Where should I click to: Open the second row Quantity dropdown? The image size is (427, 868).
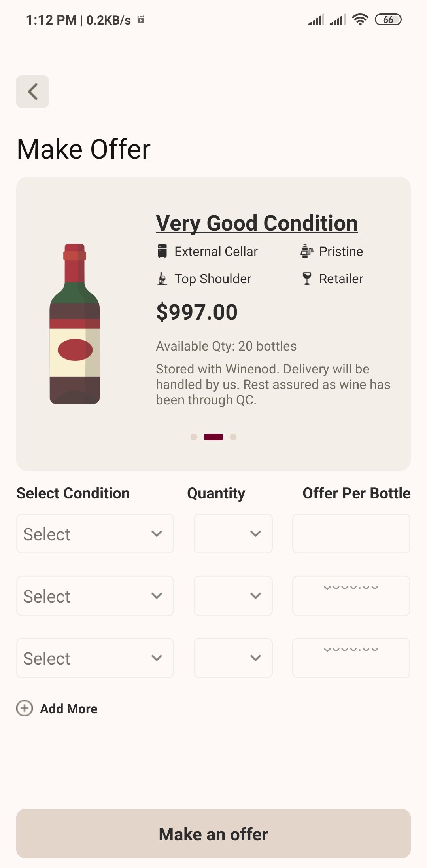tap(233, 596)
